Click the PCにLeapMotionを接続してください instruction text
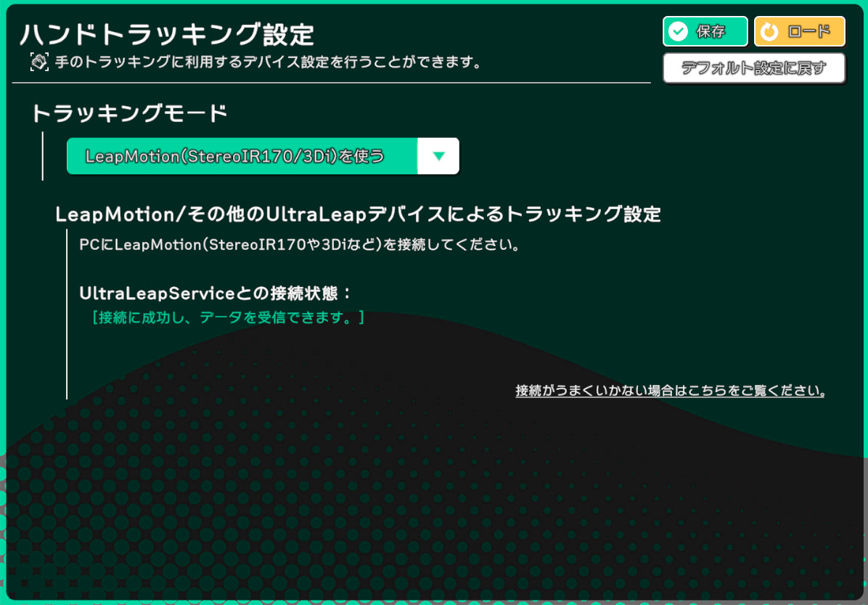Screen dimensions: 868x605 (x=299, y=244)
